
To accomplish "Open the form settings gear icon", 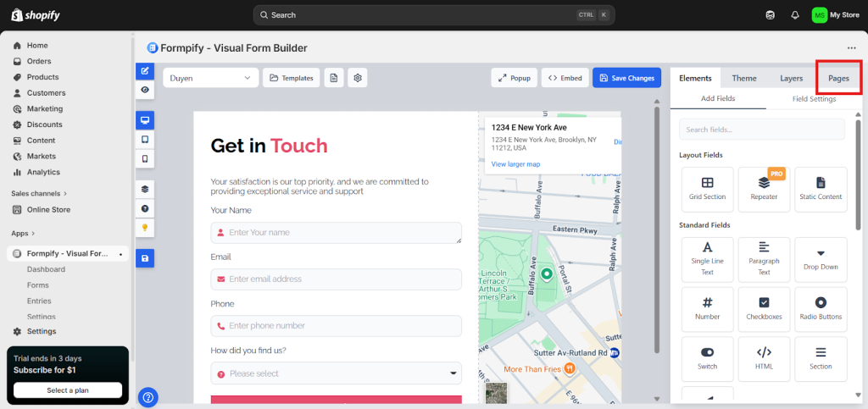I will pyautogui.click(x=359, y=78).
